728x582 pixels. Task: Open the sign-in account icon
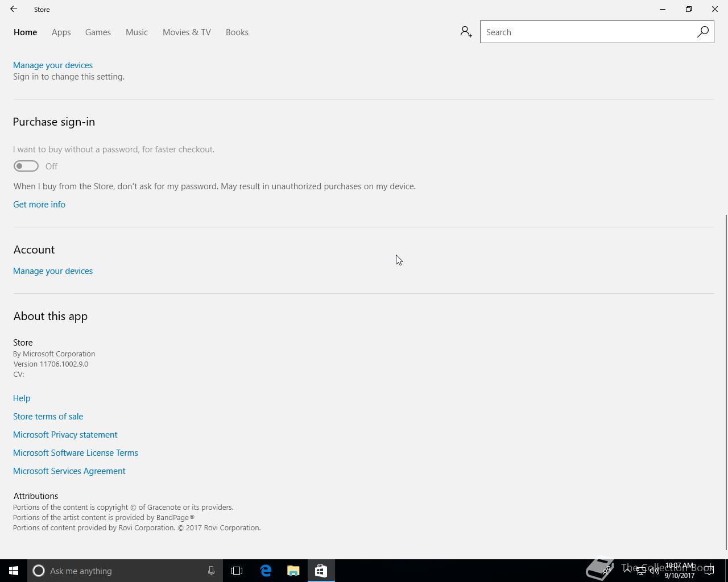(x=466, y=32)
